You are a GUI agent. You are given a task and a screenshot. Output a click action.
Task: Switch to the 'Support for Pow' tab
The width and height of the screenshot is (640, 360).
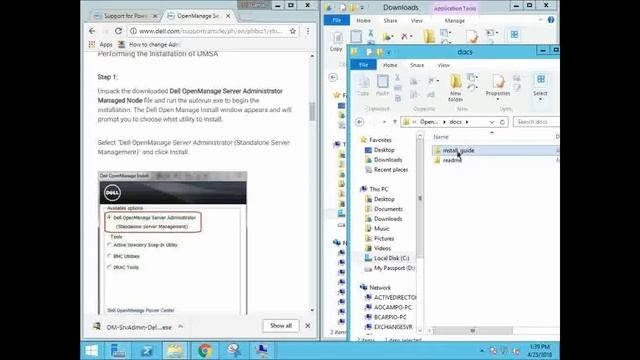pyautogui.click(x=126, y=16)
